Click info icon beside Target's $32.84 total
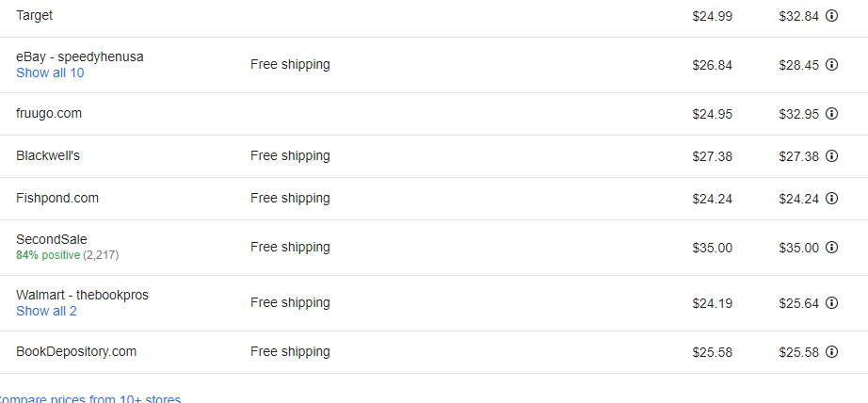 [831, 16]
